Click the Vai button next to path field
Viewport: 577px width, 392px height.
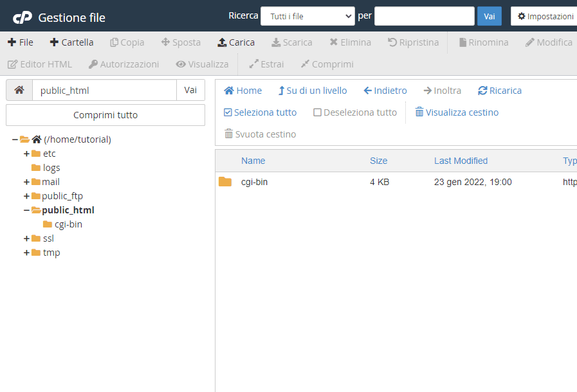click(x=190, y=90)
